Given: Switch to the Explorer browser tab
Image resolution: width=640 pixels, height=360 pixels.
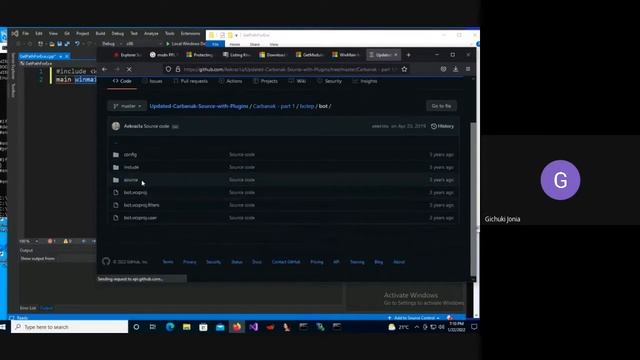Looking at the screenshot, I should coord(128,55).
